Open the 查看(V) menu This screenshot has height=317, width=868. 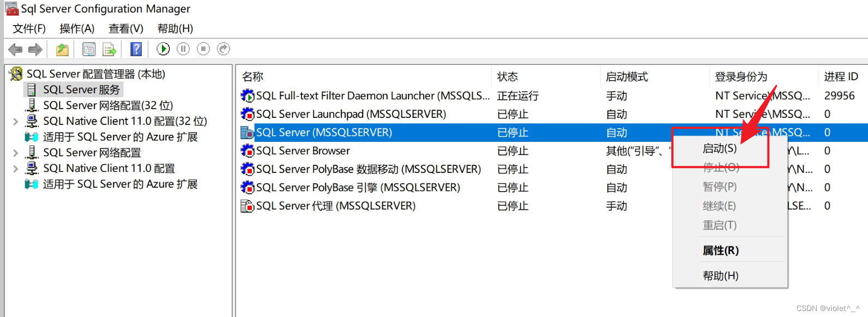(x=126, y=28)
